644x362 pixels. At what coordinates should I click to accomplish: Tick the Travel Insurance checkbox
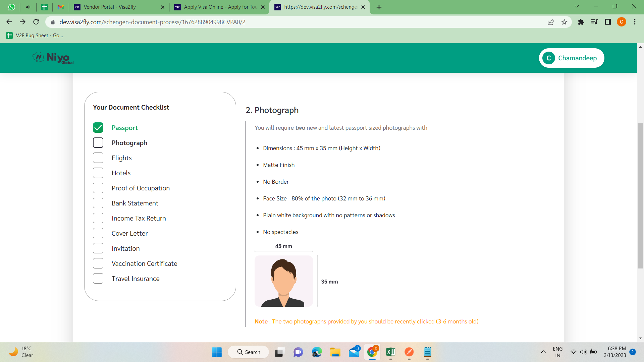[98, 279]
